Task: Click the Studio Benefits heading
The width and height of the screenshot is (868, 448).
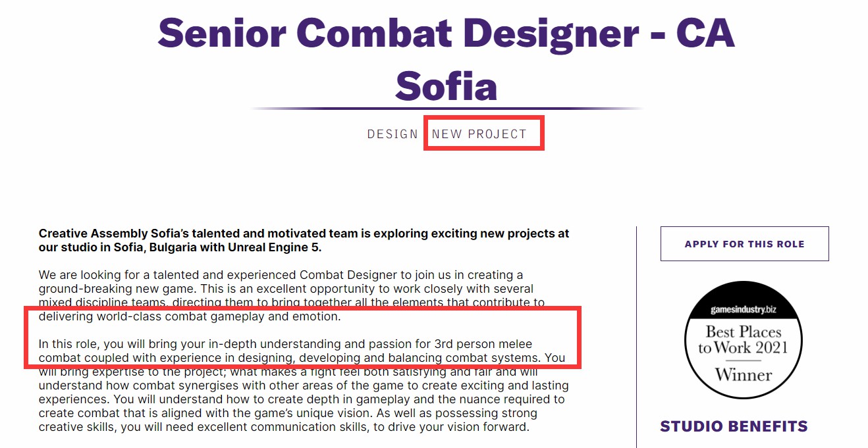Action: point(734,426)
